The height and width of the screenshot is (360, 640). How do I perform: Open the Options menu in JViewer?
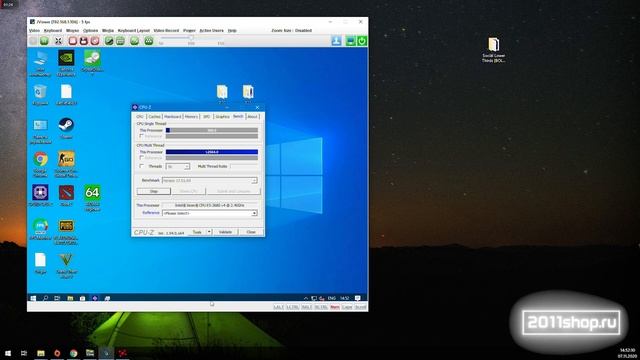[90, 31]
